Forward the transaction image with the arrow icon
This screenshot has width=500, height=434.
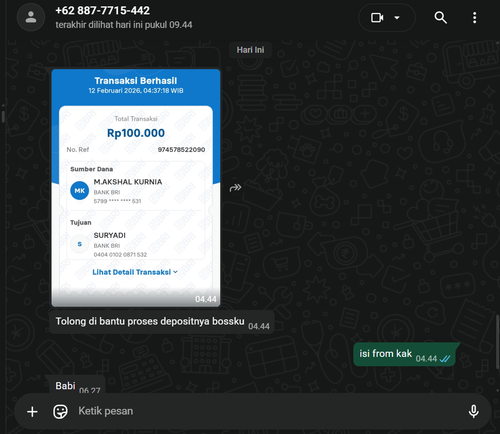click(x=235, y=188)
